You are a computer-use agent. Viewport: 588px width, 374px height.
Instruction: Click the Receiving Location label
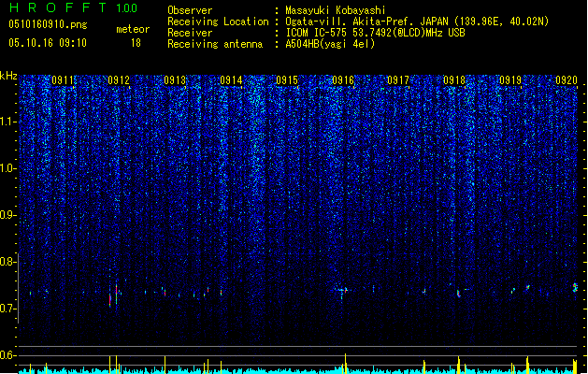218,22
